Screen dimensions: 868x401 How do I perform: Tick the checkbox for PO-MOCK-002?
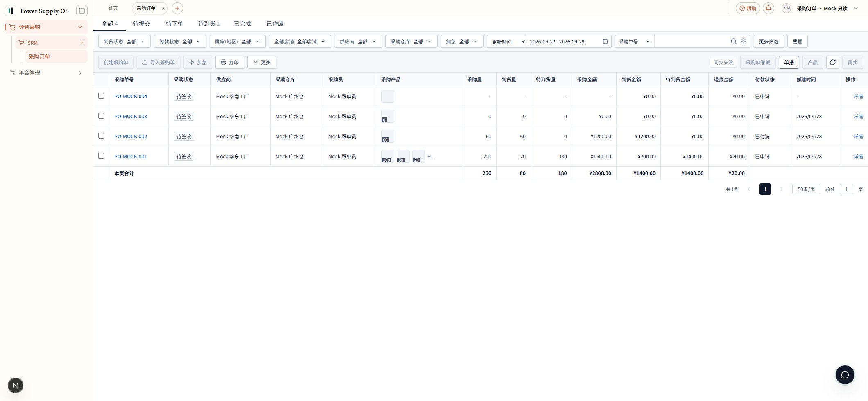(x=101, y=136)
